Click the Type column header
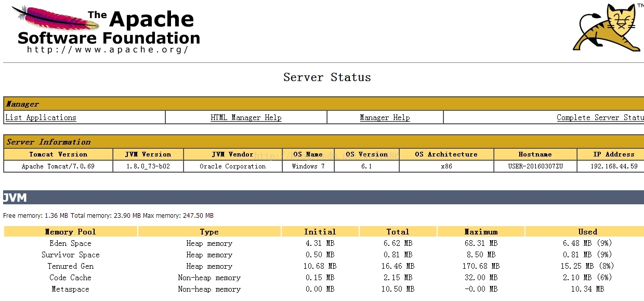Screen dimensions: 644x301 209,232
